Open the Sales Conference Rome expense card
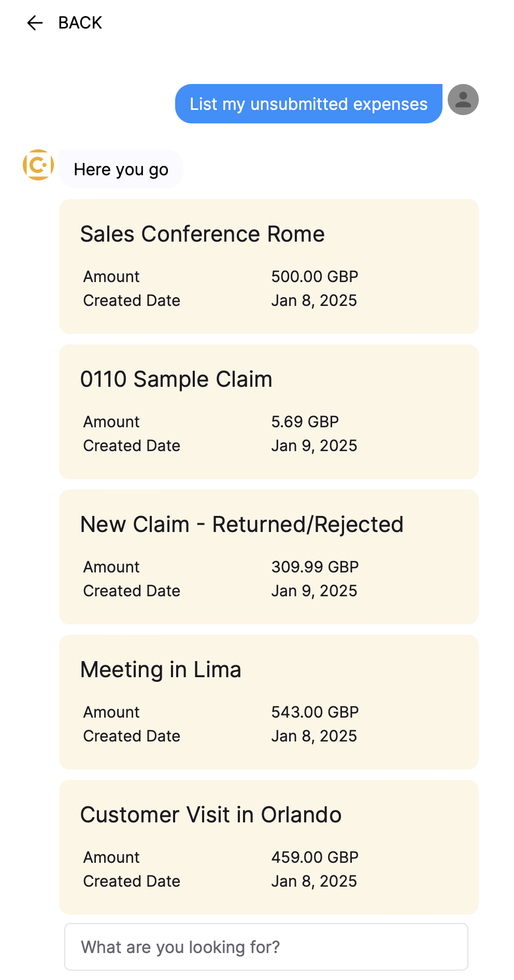This screenshot has height=980, width=514. 269,267
